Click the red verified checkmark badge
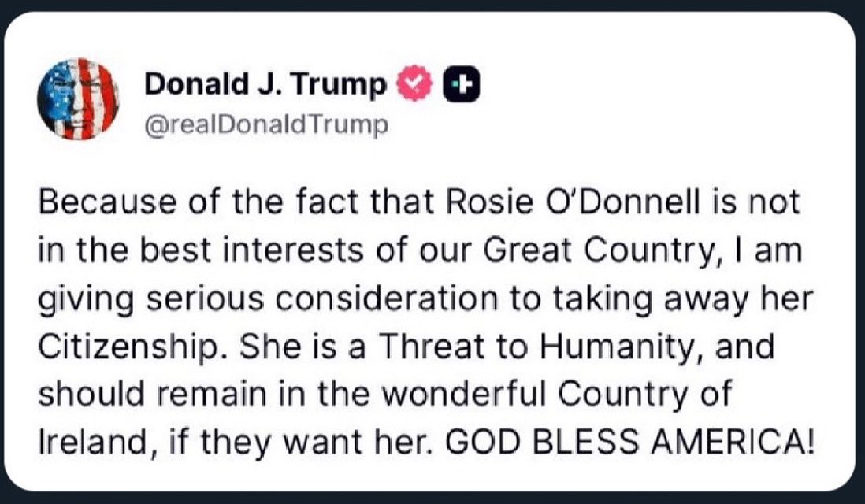Screen dimensions: 865x504 point(415,83)
